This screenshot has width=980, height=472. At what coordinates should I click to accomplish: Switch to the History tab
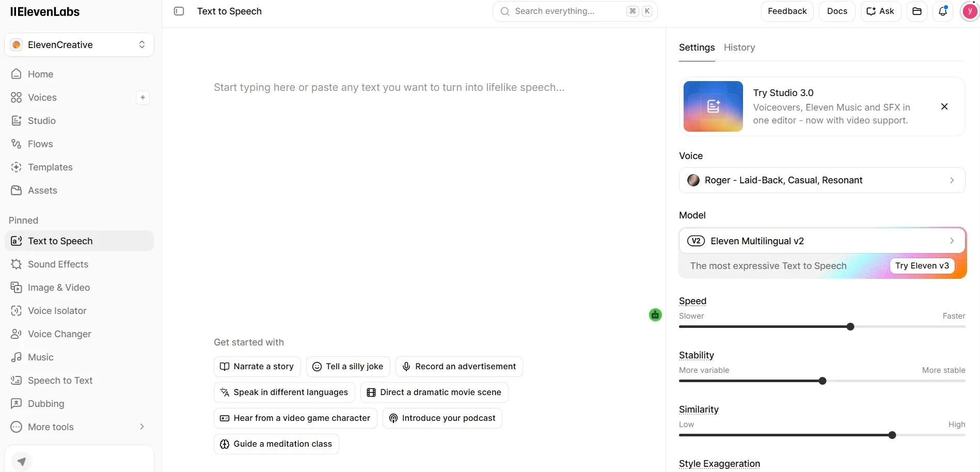tap(739, 48)
